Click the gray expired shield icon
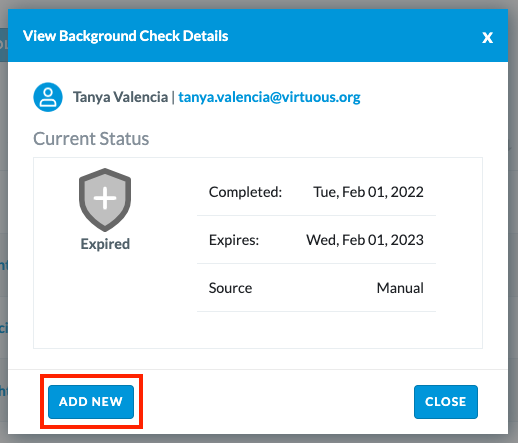518x443 pixels. [x=105, y=200]
